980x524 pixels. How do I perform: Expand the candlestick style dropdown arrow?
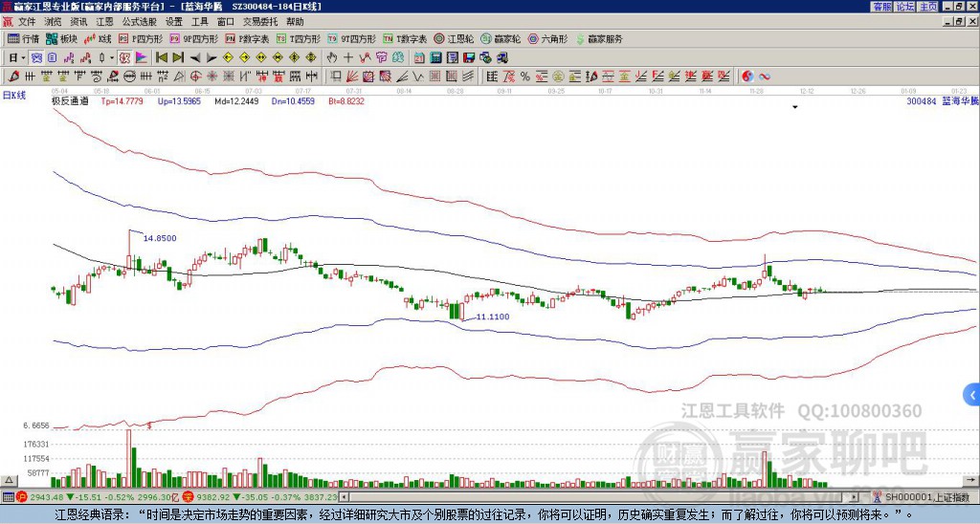(x=112, y=58)
